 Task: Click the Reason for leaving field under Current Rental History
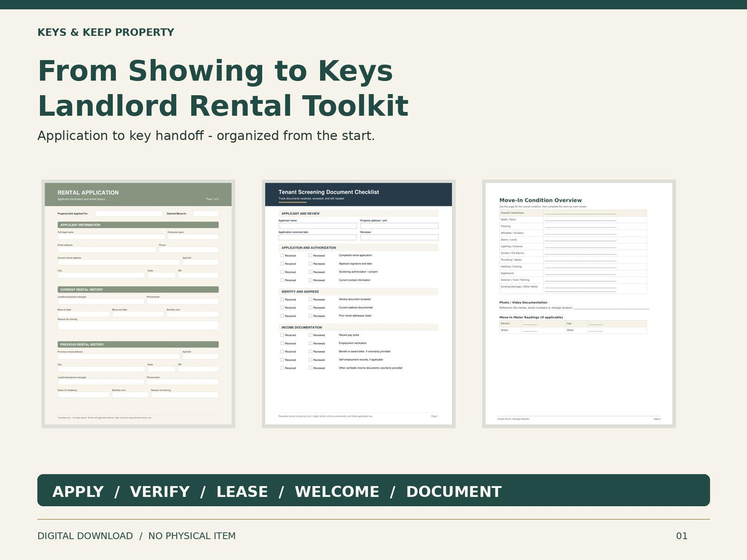point(138,325)
